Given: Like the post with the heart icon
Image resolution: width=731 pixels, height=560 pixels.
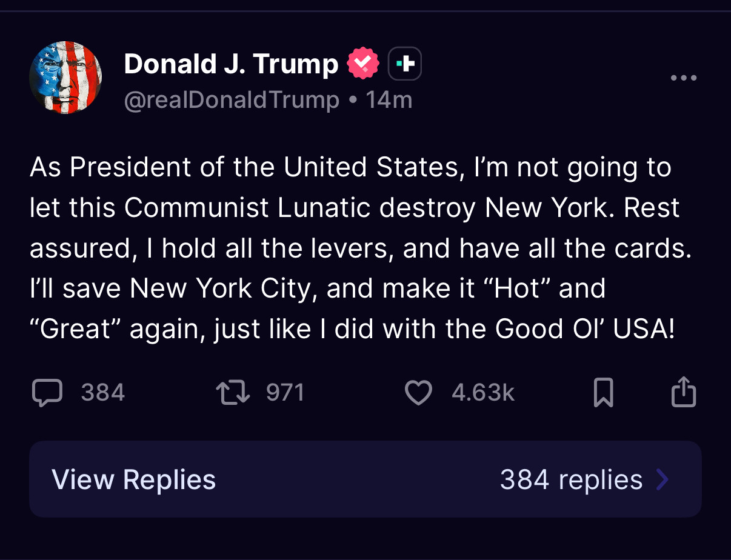Looking at the screenshot, I should [418, 393].
